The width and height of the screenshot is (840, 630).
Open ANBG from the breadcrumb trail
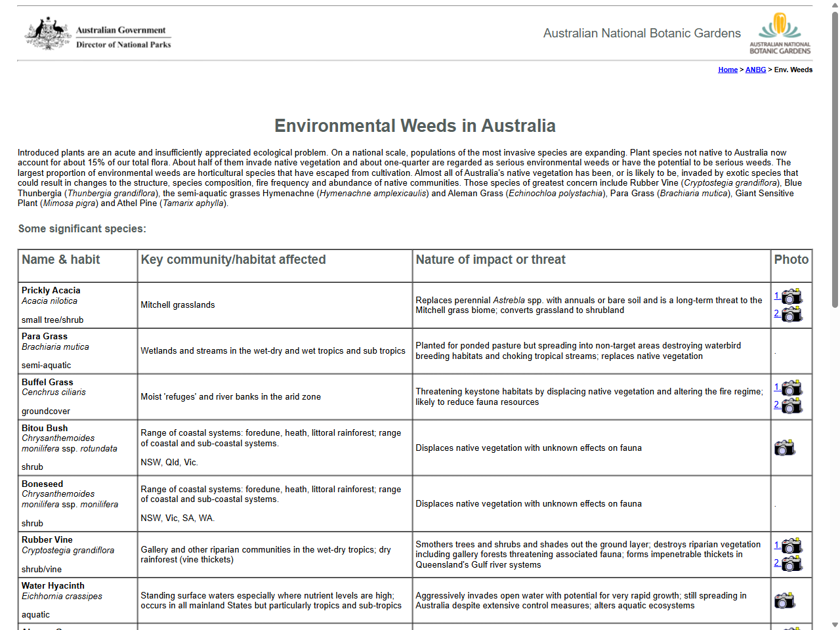point(755,69)
